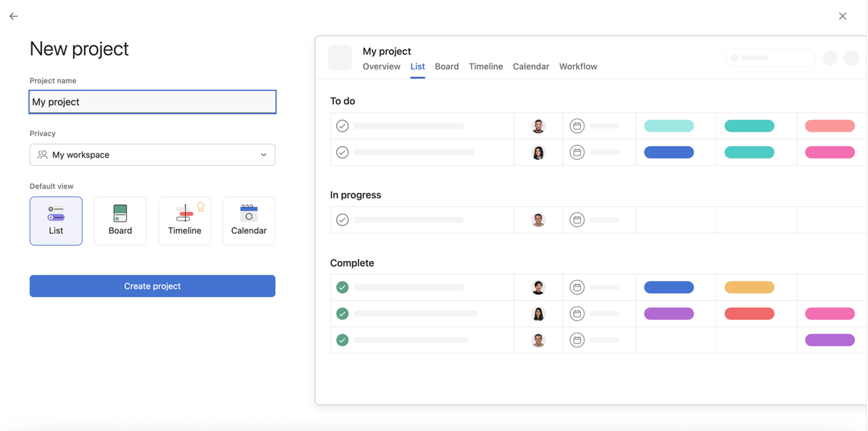Click the back arrow at top left
This screenshot has width=868, height=431.
(x=13, y=16)
